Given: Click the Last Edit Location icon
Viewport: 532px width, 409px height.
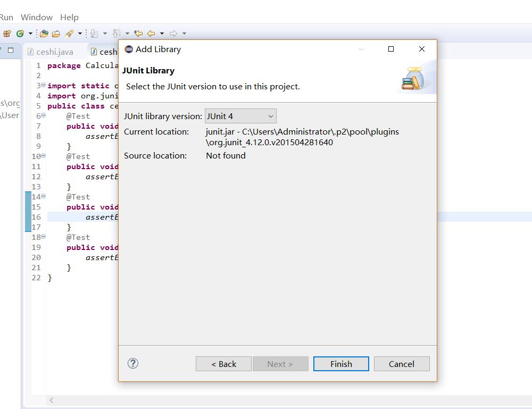Looking at the screenshot, I should [x=138, y=33].
